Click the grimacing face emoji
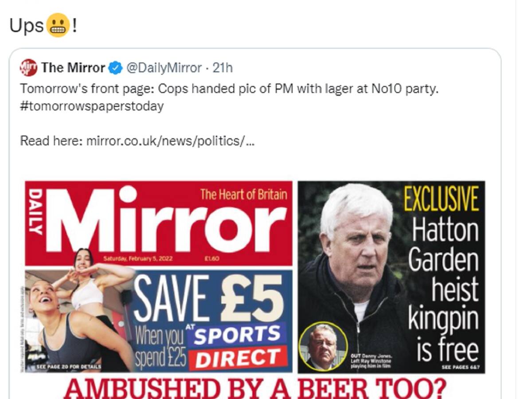The height and width of the screenshot is (399, 532). click(x=58, y=25)
